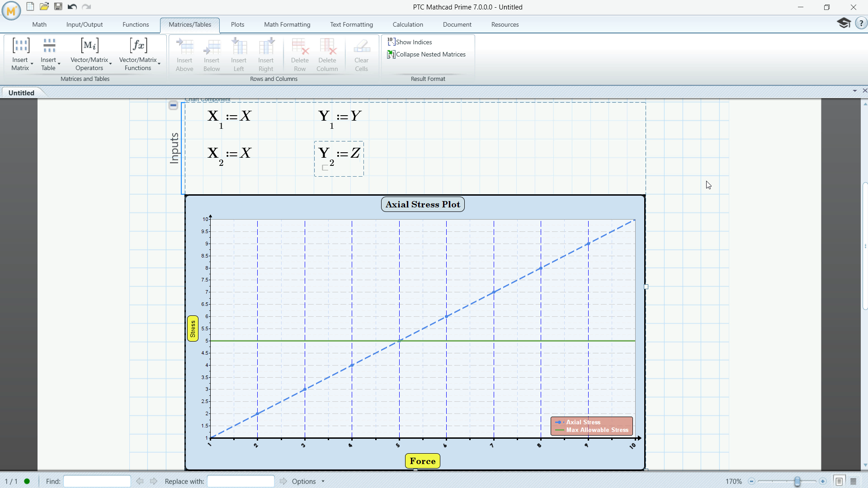Screen dimensions: 868x488
Task: Open the Calculation ribbon tab
Action: 408,24
